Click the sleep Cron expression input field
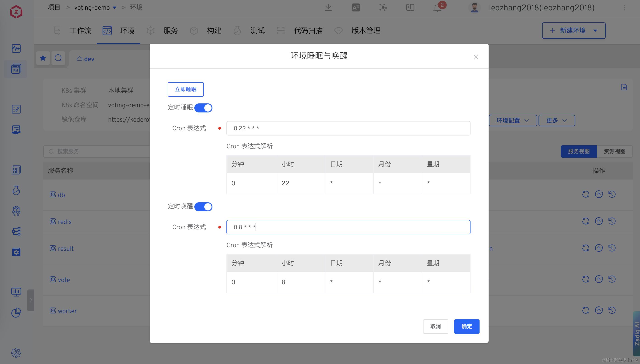Image resolution: width=640 pixels, height=364 pixels. point(348,128)
